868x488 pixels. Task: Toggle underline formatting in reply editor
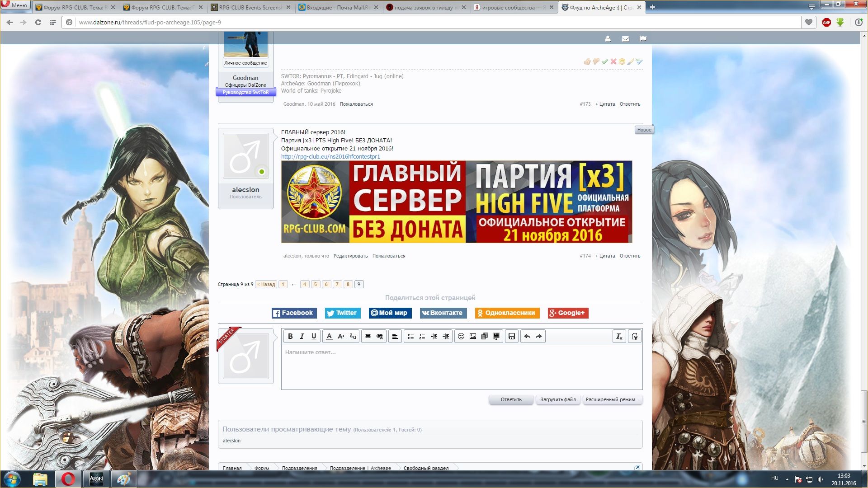[x=314, y=336]
